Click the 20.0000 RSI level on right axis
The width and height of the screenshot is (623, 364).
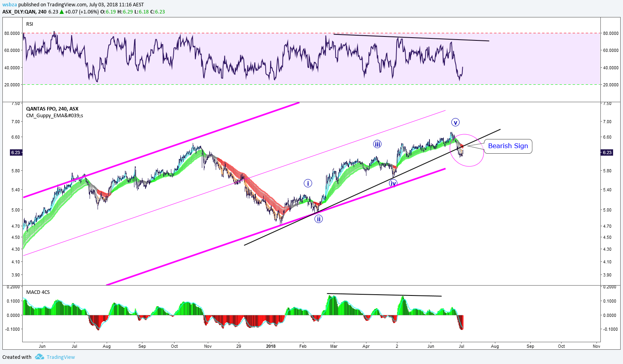tap(611, 85)
